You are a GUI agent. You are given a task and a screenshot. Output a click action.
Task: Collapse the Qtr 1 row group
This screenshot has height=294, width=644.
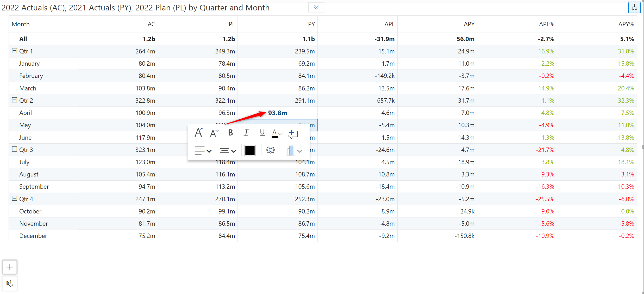coord(15,51)
